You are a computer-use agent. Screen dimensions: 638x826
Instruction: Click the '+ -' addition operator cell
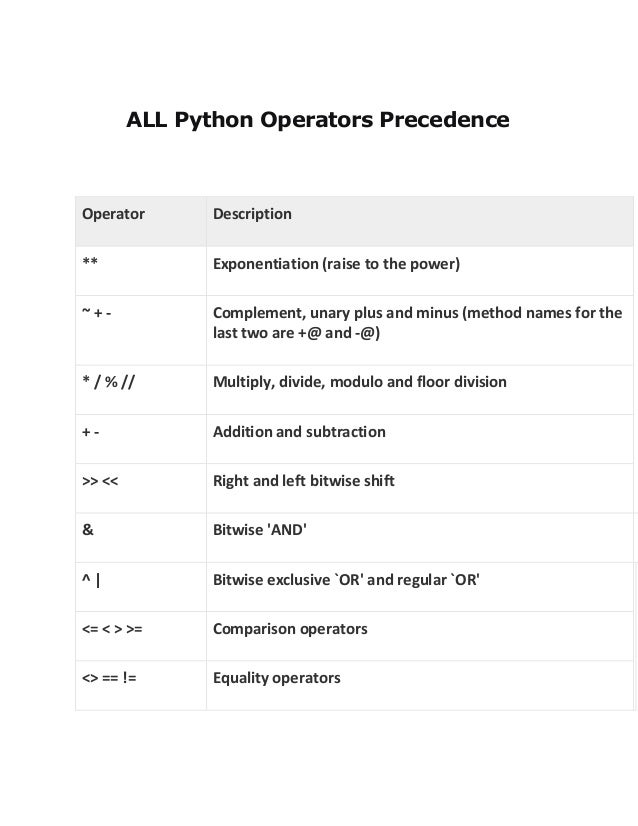pos(92,432)
